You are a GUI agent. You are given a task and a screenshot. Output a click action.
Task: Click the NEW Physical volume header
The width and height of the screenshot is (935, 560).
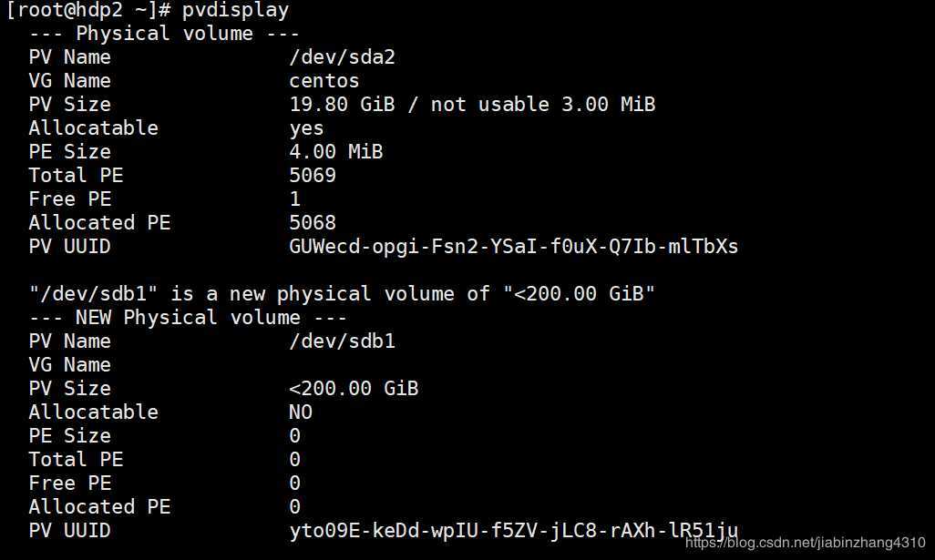pyautogui.click(x=188, y=317)
